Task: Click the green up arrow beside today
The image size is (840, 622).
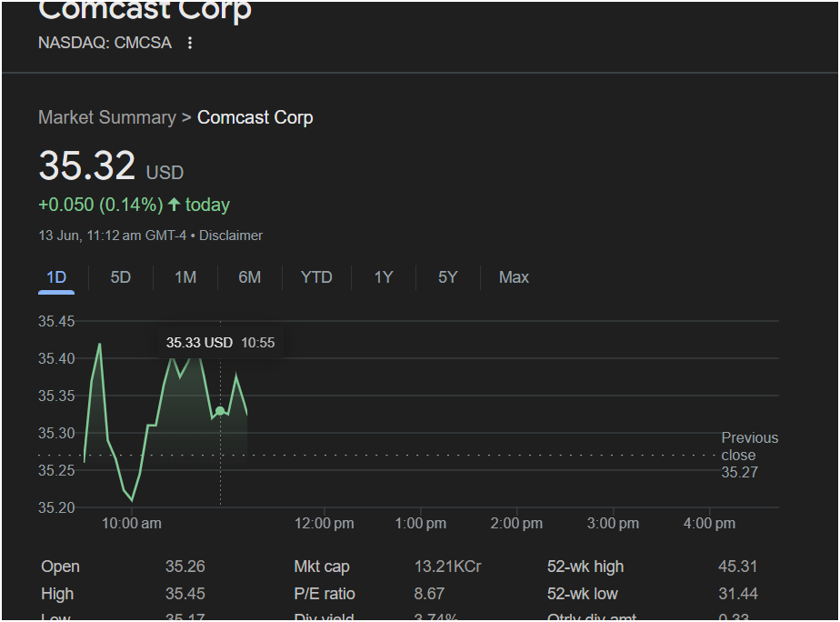Action: click(x=175, y=204)
